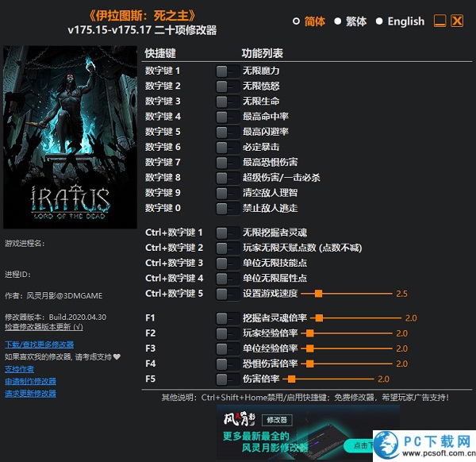Toggle 单位经验倍率 switch (F3)
This screenshot has height=462, width=476.
point(228,349)
